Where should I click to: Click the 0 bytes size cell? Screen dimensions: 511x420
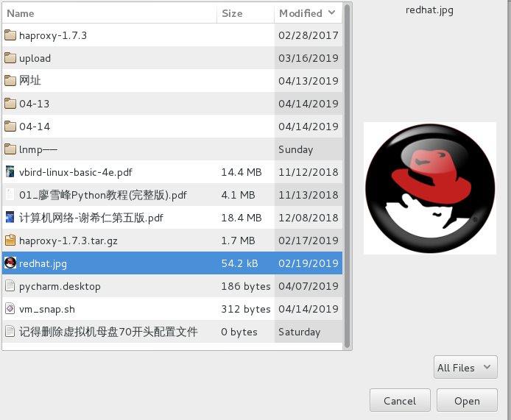pyautogui.click(x=239, y=332)
